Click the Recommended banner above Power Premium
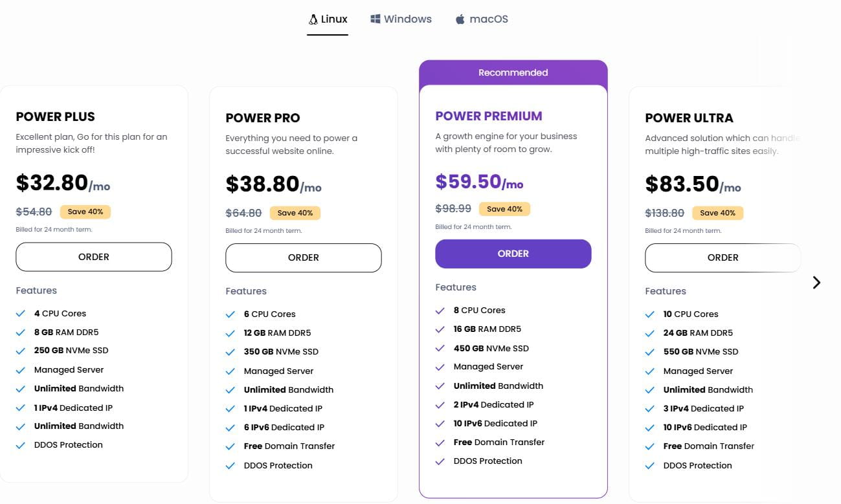This screenshot has height=504, width=841. pos(513,72)
